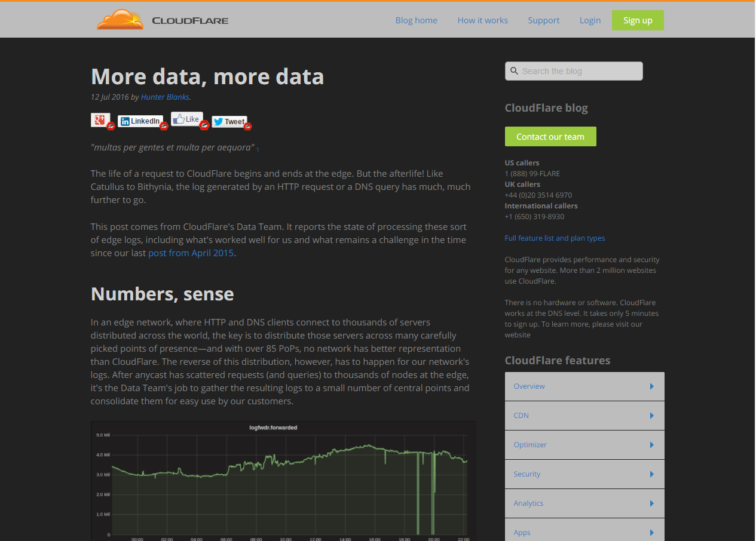Click the Twitter Tweet button
This screenshot has width=756, height=541.
pyautogui.click(x=229, y=121)
